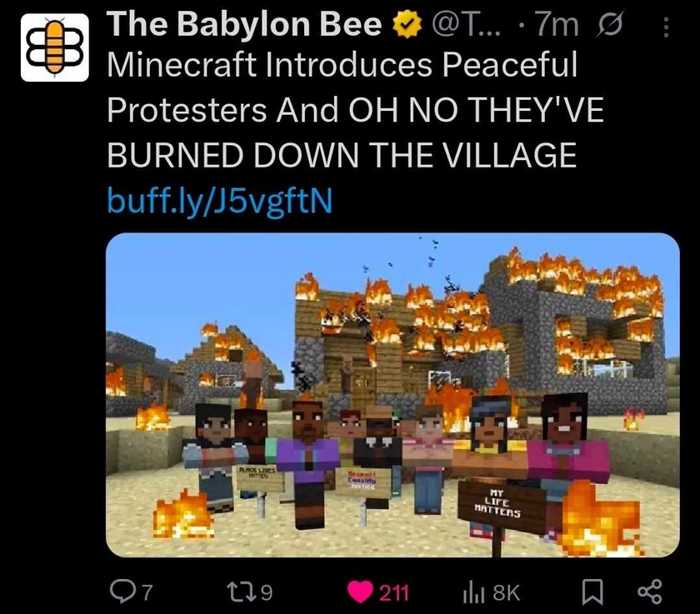Bookmark this tweet

(592, 592)
